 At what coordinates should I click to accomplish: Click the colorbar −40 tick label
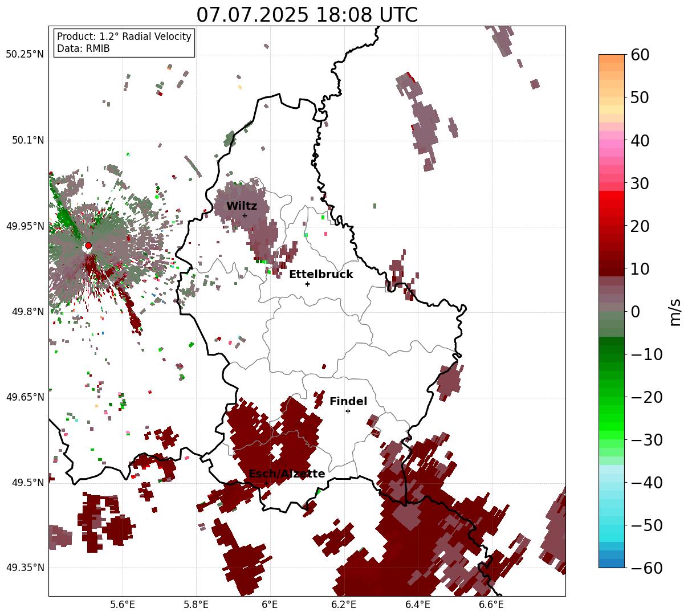click(646, 482)
